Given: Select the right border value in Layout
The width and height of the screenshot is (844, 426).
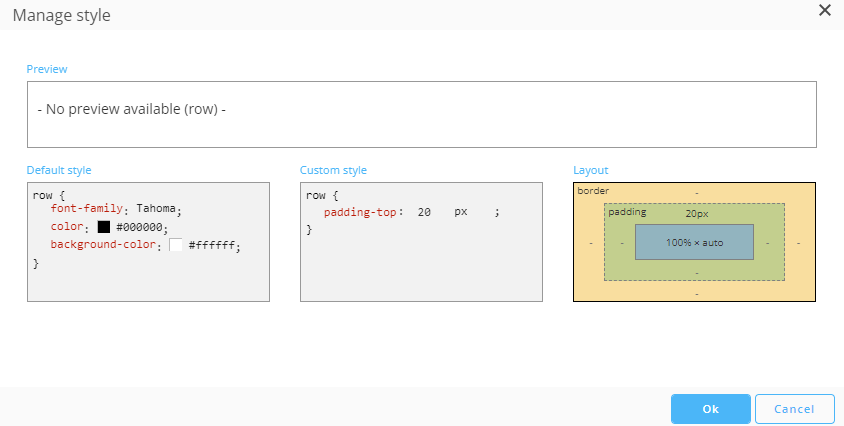Looking at the screenshot, I should [800, 243].
